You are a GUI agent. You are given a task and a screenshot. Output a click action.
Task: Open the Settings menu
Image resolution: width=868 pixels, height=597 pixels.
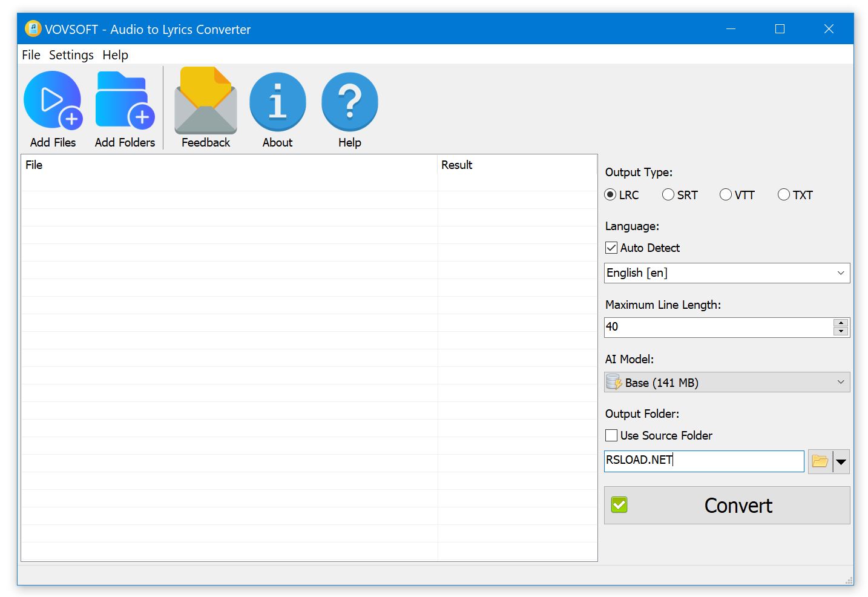point(71,55)
